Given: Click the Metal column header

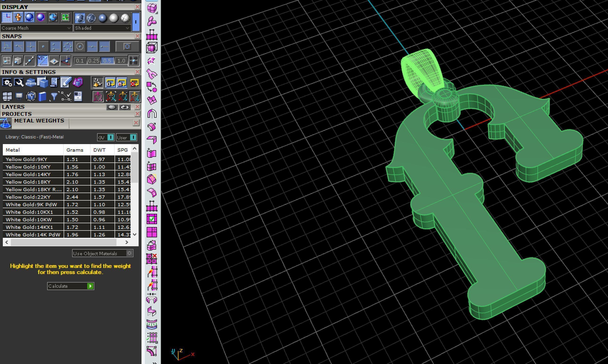Looking at the screenshot, I should coord(33,150).
